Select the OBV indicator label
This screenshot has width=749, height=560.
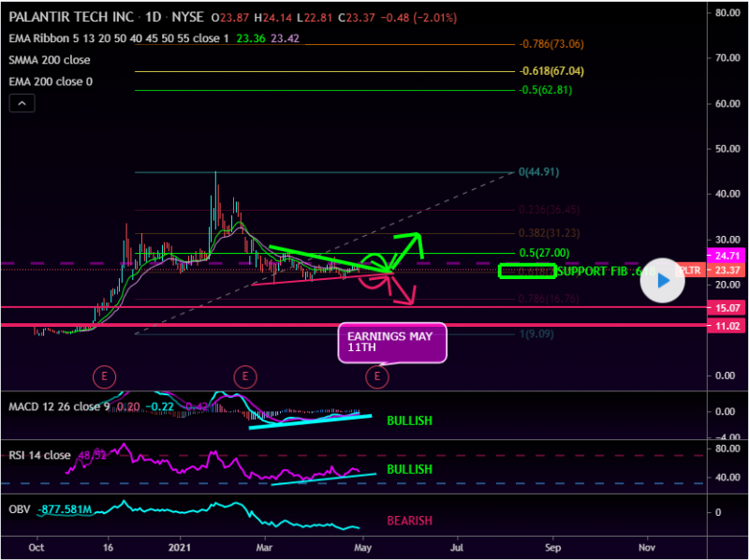(x=21, y=510)
